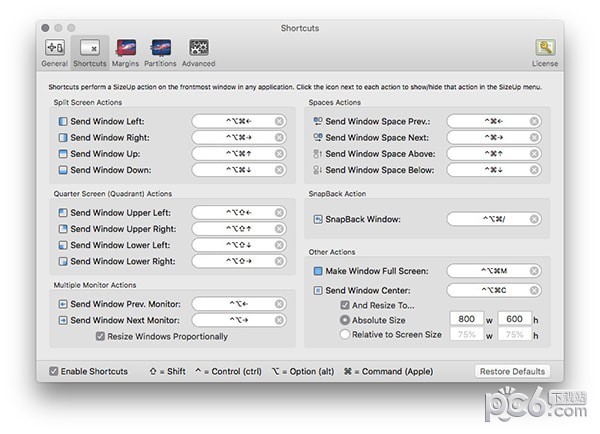Edit the absolute width field showing 800

pyautogui.click(x=467, y=319)
